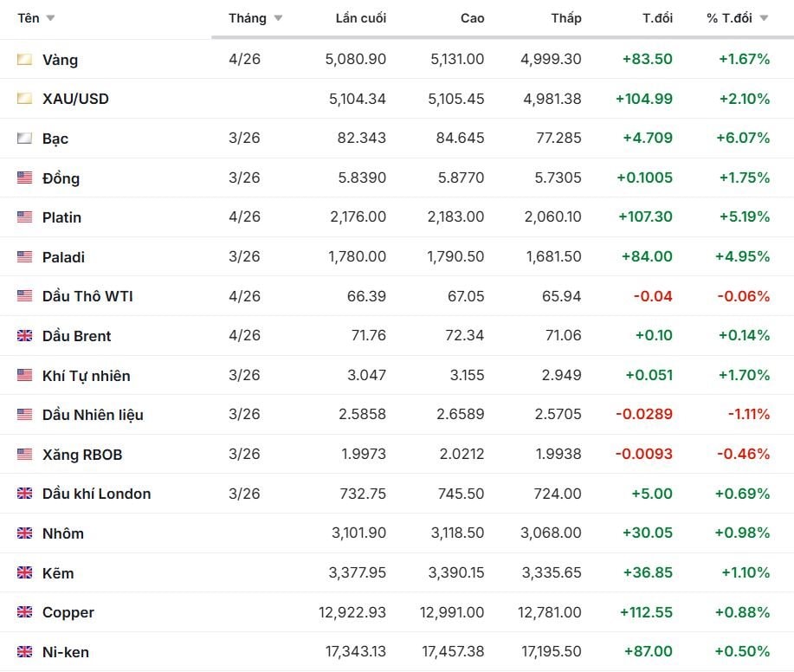Image resolution: width=794 pixels, height=672 pixels.
Task: Select the Cao column header
Action: coord(472,18)
